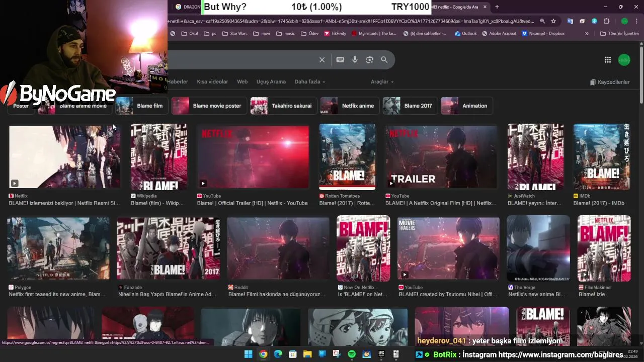644x362 pixels.
Task: Open the Windows Start menu
Action: point(249,354)
